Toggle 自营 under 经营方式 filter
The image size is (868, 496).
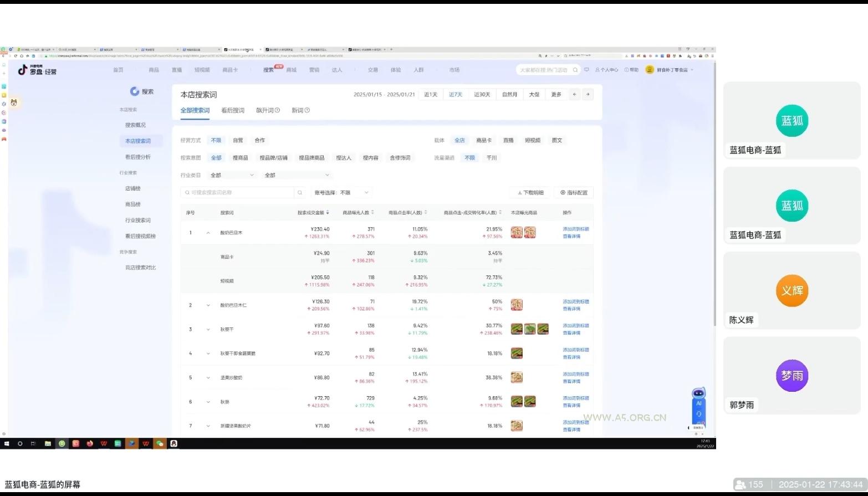(x=237, y=140)
